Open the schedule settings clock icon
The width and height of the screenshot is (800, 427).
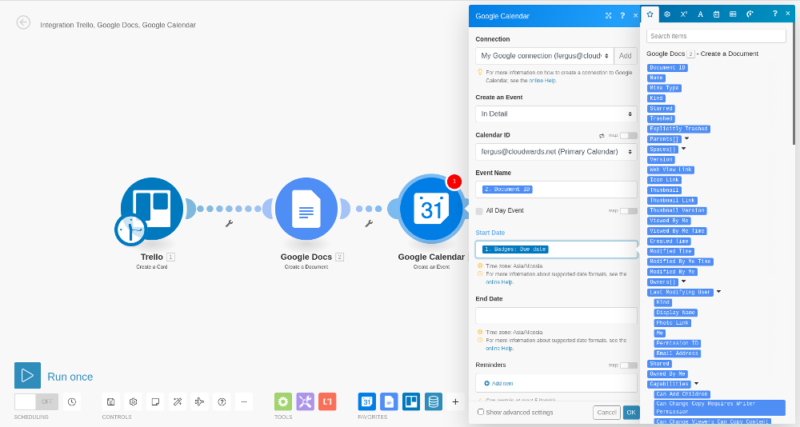(x=73, y=401)
